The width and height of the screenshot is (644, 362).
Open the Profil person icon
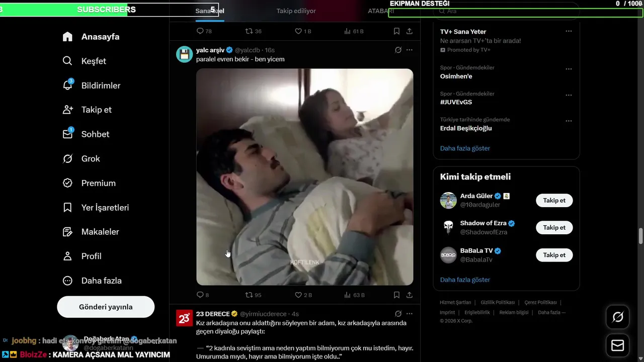coord(67,256)
